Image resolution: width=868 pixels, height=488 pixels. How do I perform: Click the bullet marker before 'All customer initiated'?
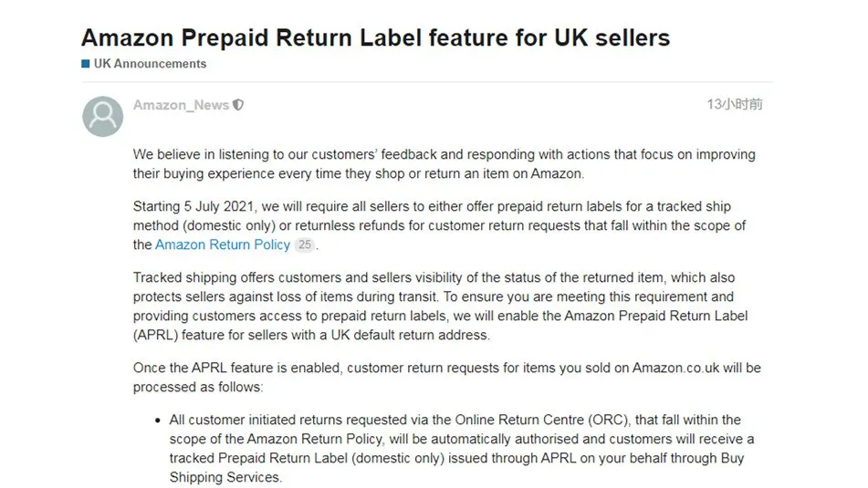158,421
